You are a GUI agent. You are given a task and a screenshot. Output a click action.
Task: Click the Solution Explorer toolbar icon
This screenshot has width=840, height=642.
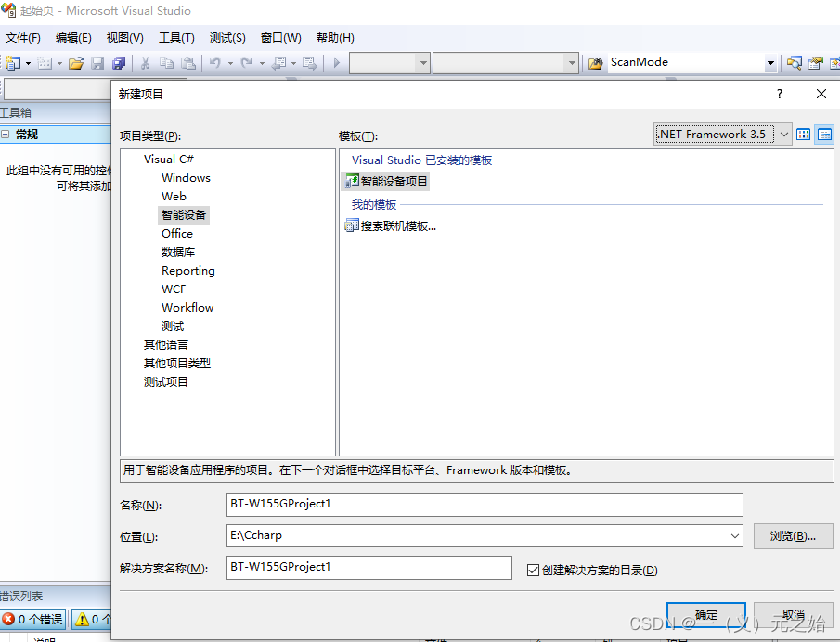point(794,63)
